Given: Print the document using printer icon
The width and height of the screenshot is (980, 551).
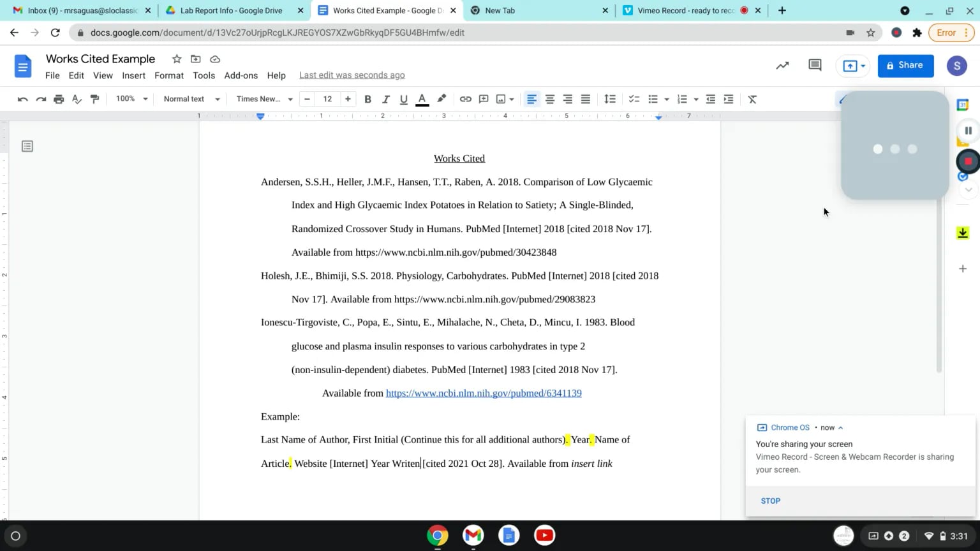Looking at the screenshot, I should coord(59,99).
